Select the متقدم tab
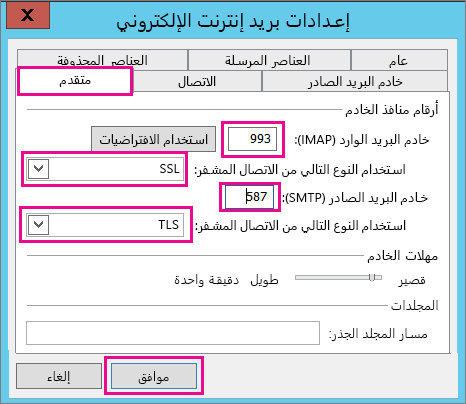This screenshot has width=466, height=404. pyautogui.click(x=75, y=81)
